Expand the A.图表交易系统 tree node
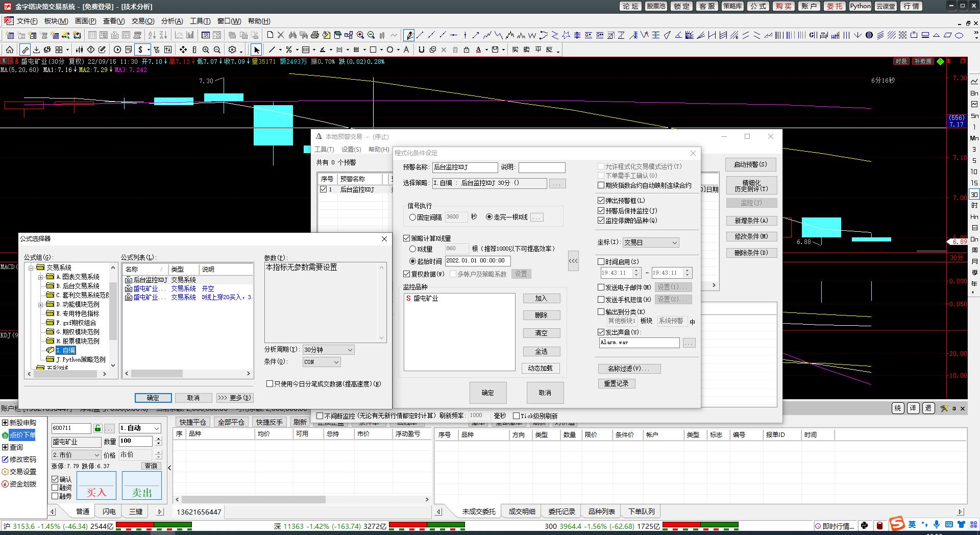Image resolution: width=980 pixels, height=535 pixels. [x=40, y=277]
